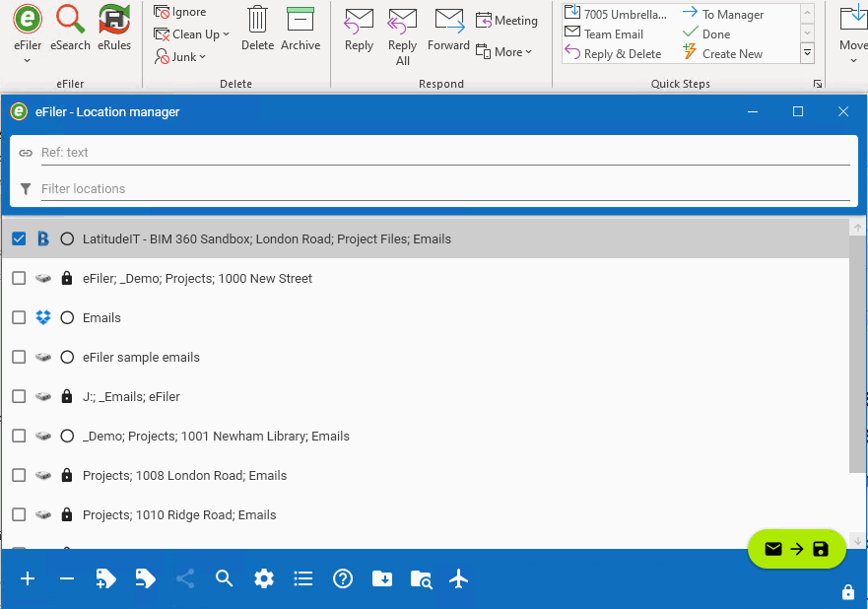Select _Demo; Projects; 1001 Newham Library row

tap(426, 436)
